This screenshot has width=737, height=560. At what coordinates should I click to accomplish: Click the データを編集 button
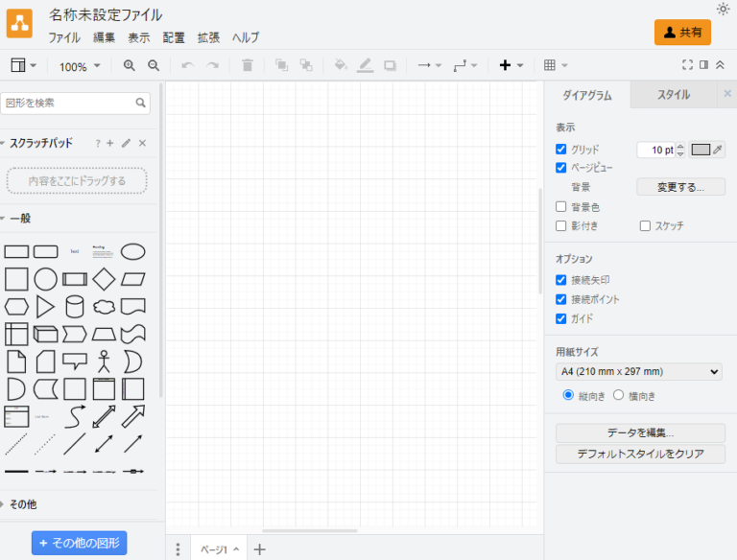[x=640, y=433]
